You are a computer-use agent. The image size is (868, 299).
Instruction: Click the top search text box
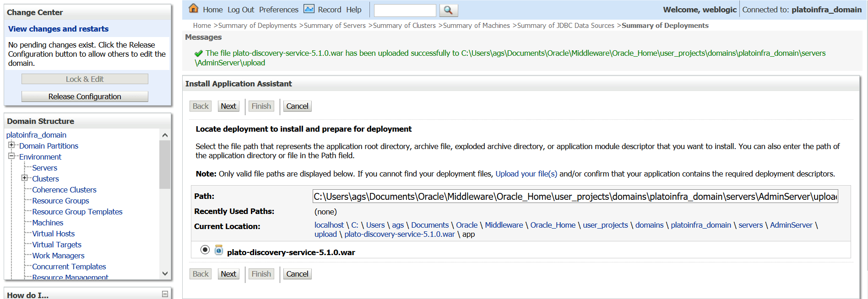pos(405,10)
